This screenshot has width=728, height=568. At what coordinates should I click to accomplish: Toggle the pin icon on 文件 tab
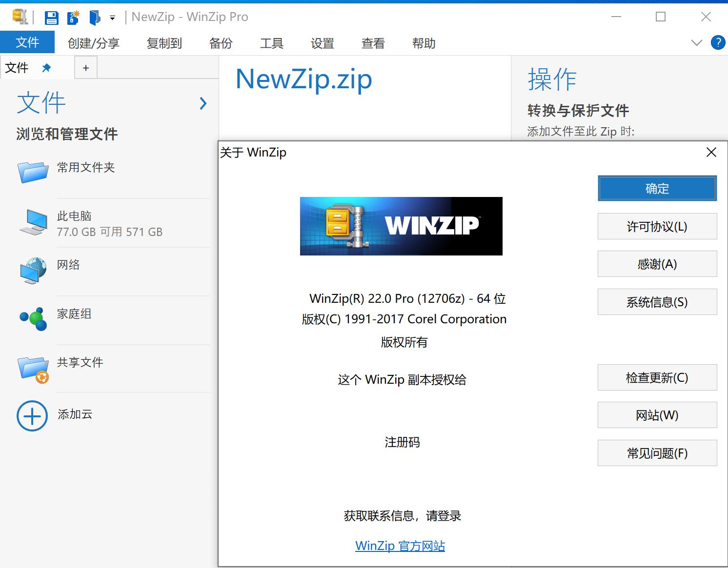point(46,68)
